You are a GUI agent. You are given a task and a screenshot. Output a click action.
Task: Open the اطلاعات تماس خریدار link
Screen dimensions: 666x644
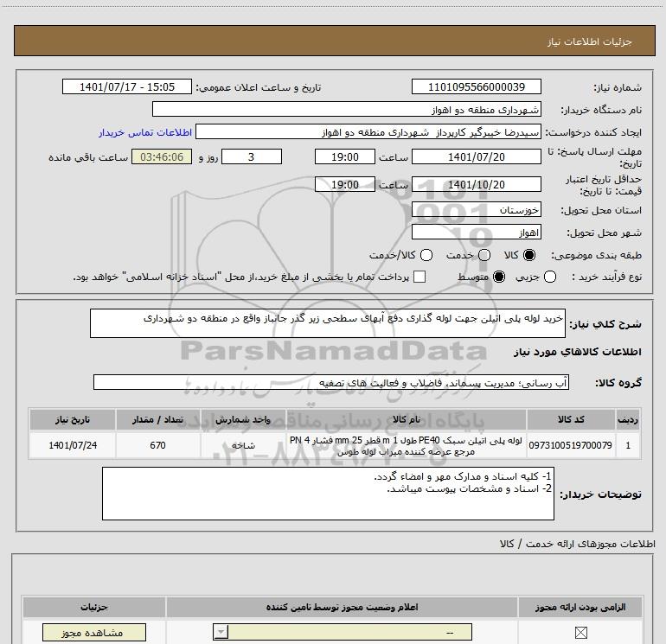pyautogui.click(x=145, y=132)
